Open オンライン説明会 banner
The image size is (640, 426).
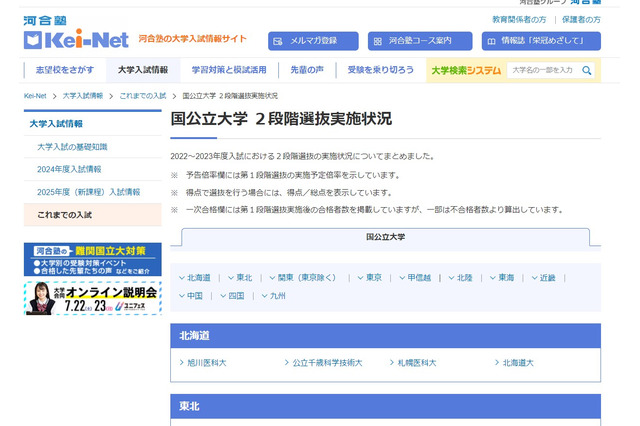pos(93,298)
